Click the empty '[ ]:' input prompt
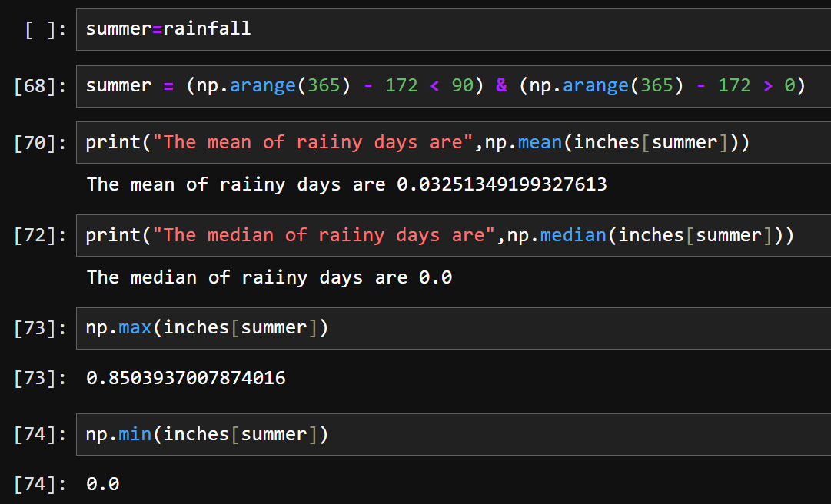 coord(45,30)
